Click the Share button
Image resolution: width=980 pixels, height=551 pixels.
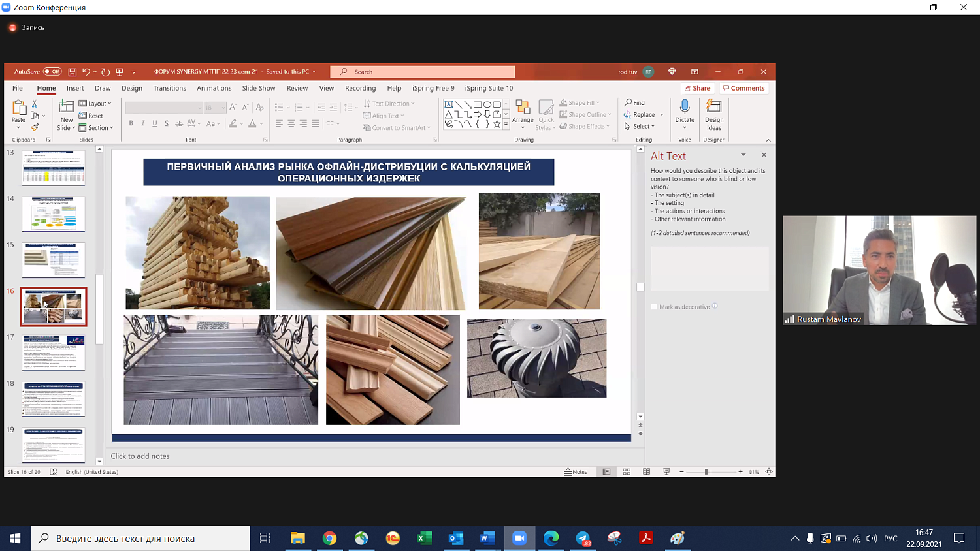[697, 88]
